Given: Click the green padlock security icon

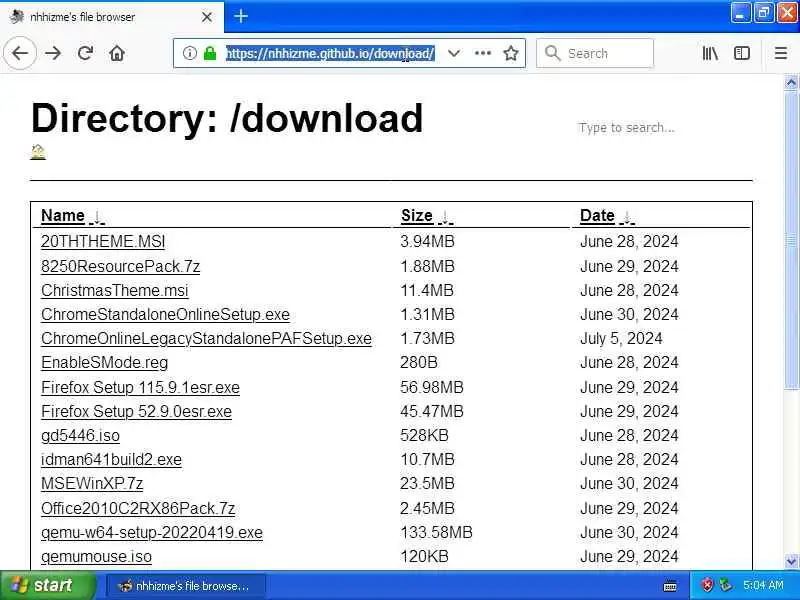Looking at the screenshot, I should [210, 53].
